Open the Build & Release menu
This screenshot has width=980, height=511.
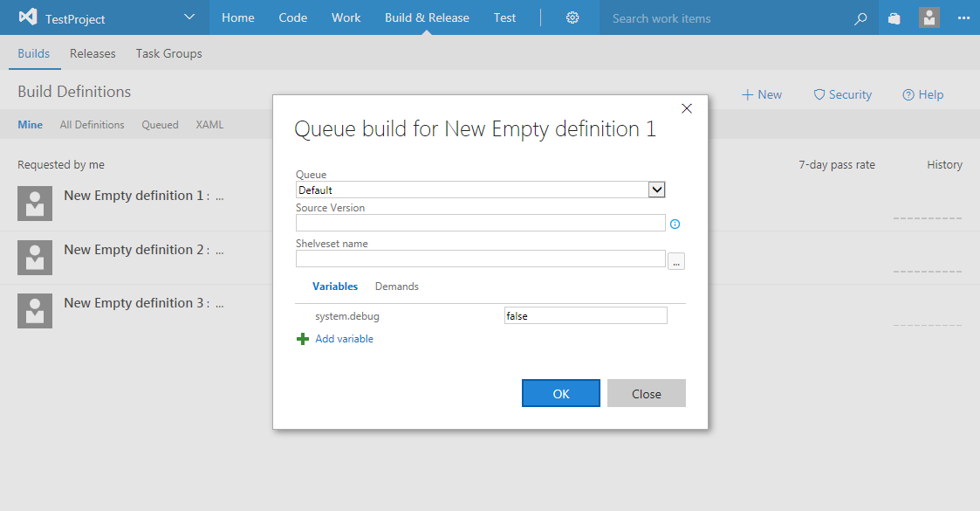click(x=427, y=17)
